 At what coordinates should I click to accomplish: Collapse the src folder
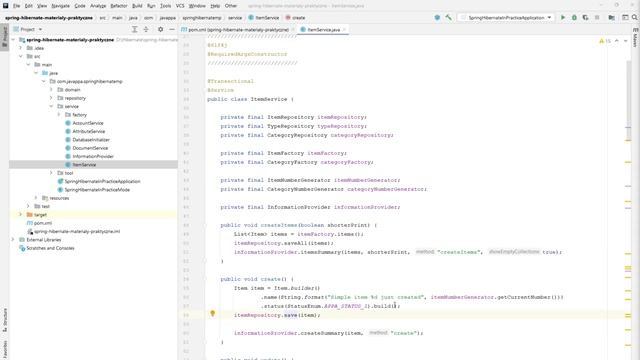20,56
